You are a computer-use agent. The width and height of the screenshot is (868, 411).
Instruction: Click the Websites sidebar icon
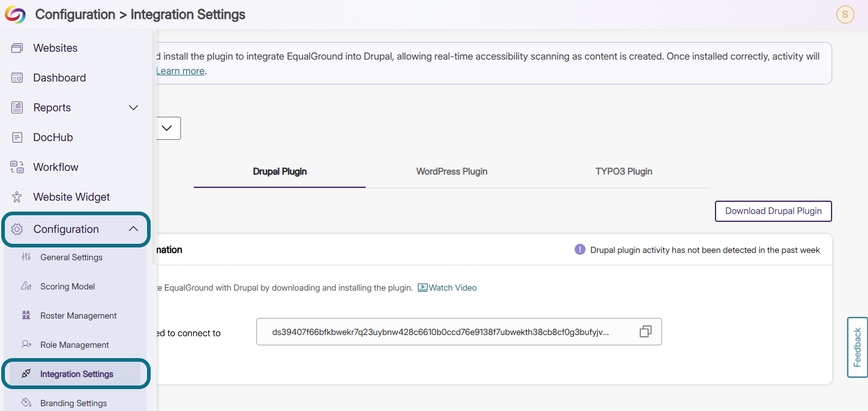[17, 48]
